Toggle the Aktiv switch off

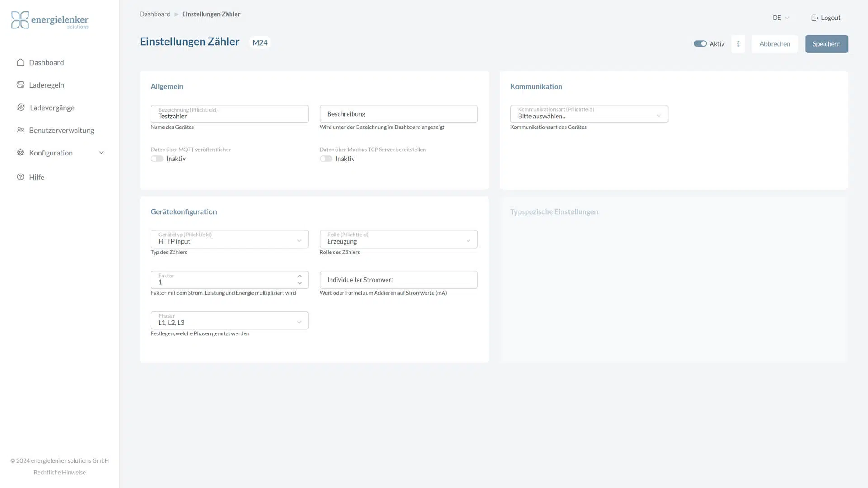click(700, 44)
